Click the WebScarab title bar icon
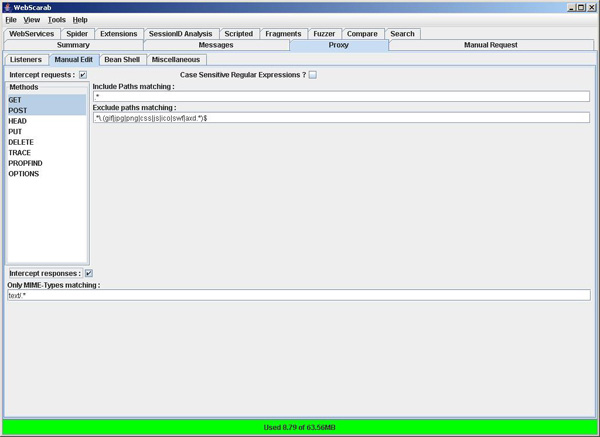Image resolution: width=600 pixels, height=437 pixels. coord(7,7)
